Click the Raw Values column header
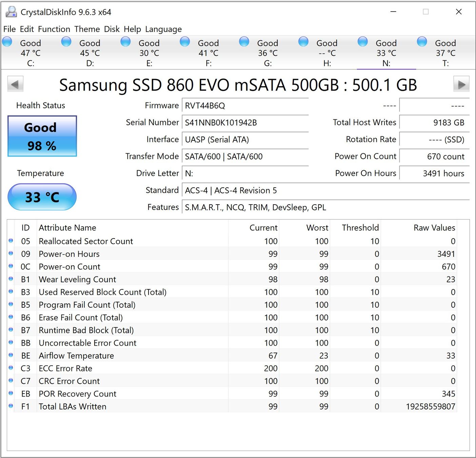 click(434, 228)
